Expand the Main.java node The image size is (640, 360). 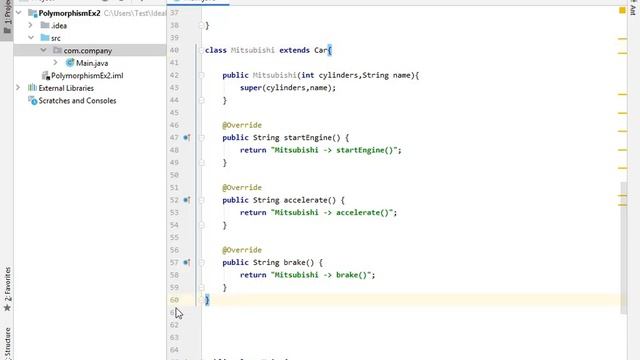(56, 63)
